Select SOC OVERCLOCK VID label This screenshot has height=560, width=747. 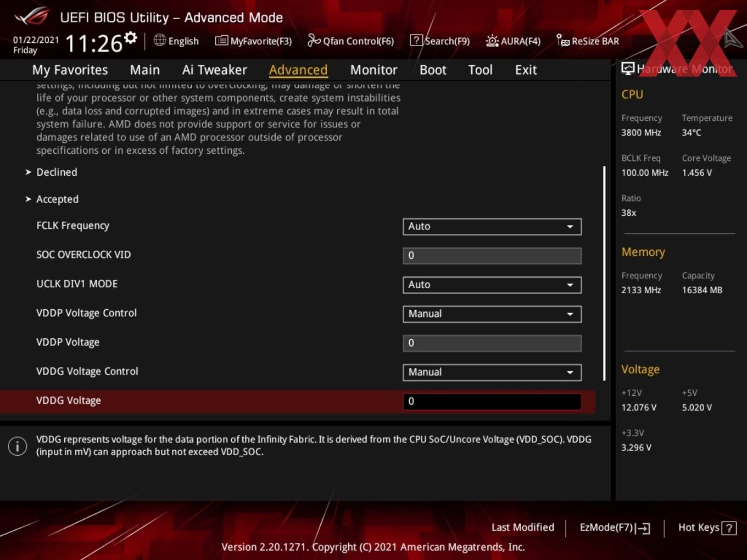coord(83,255)
